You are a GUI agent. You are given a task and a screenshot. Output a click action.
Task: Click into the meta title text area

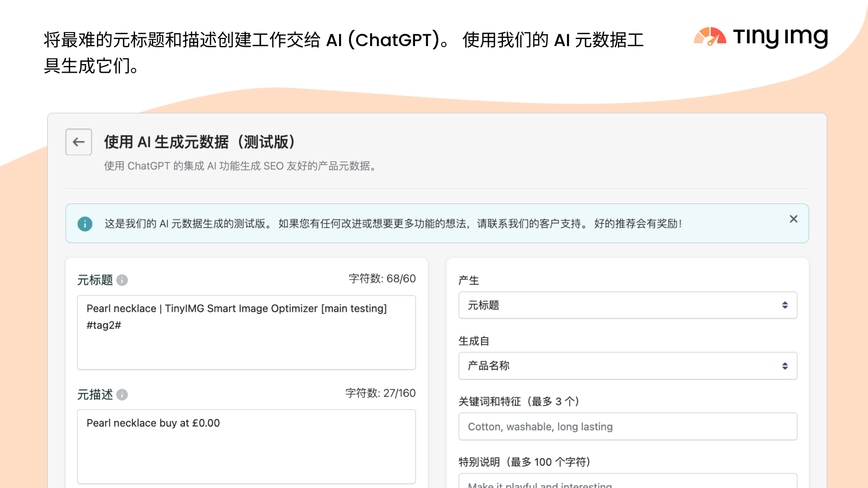tap(246, 332)
